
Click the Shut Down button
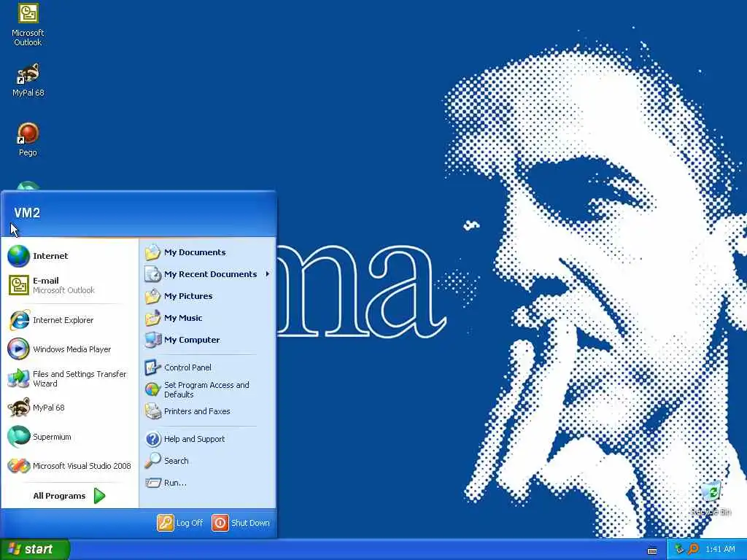[x=241, y=523]
